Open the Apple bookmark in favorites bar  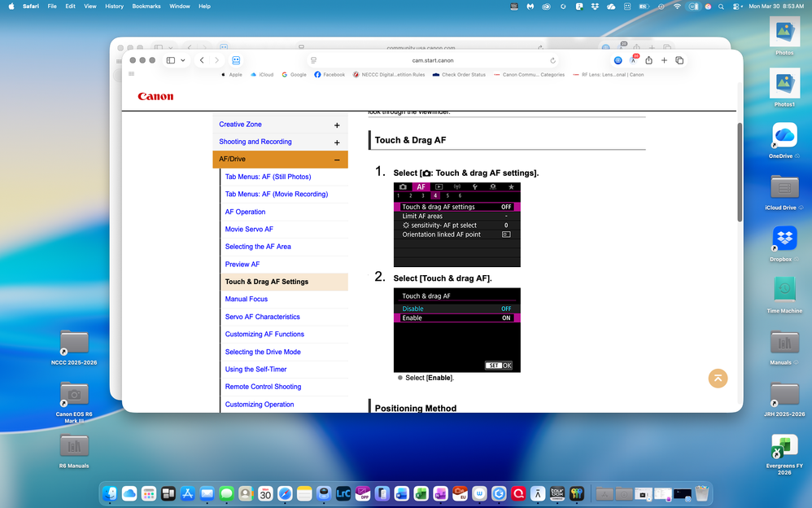[x=232, y=75]
